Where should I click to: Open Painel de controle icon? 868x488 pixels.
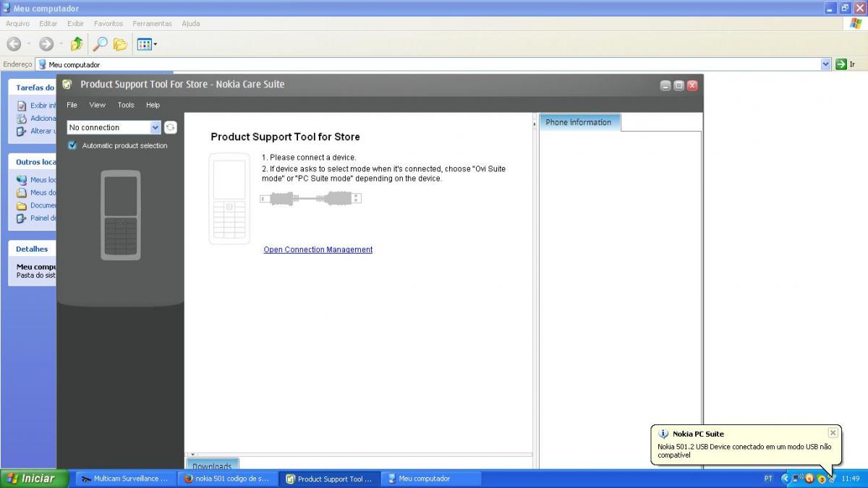pos(22,218)
